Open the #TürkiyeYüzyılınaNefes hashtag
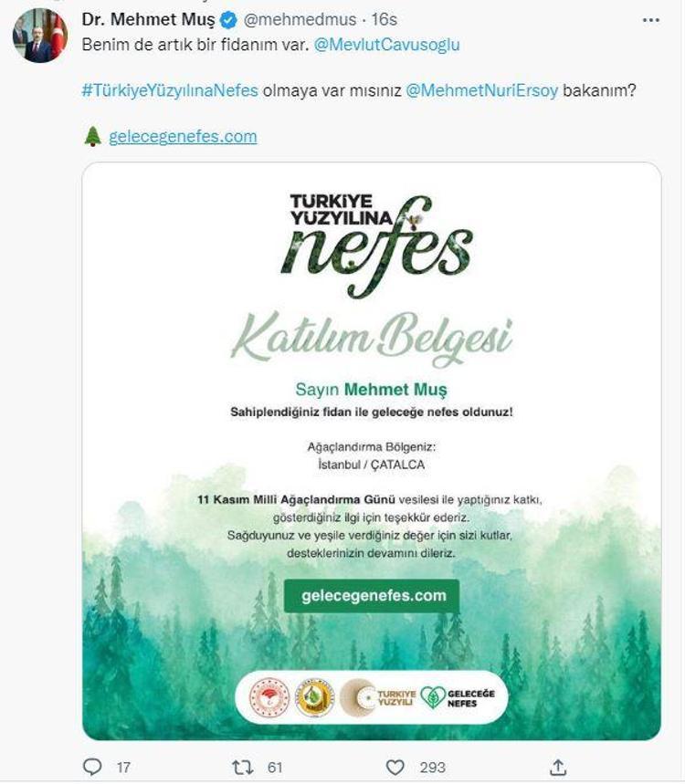685x784 pixels. tap(170, 90)
